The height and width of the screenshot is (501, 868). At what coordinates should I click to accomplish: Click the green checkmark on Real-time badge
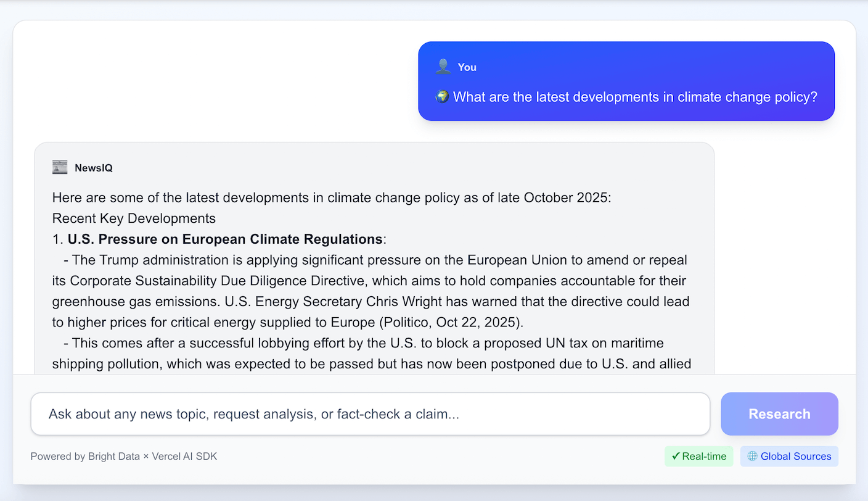tap(676, 456)
